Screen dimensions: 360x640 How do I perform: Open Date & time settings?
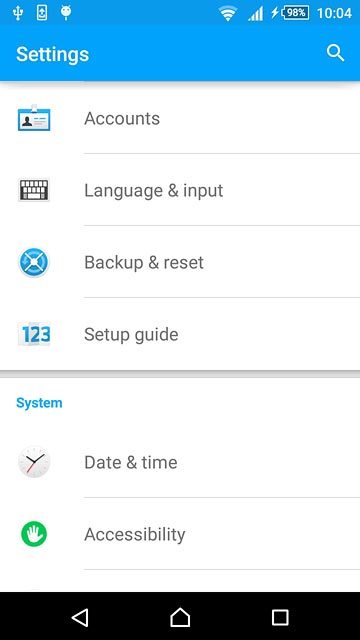point(180,462)
